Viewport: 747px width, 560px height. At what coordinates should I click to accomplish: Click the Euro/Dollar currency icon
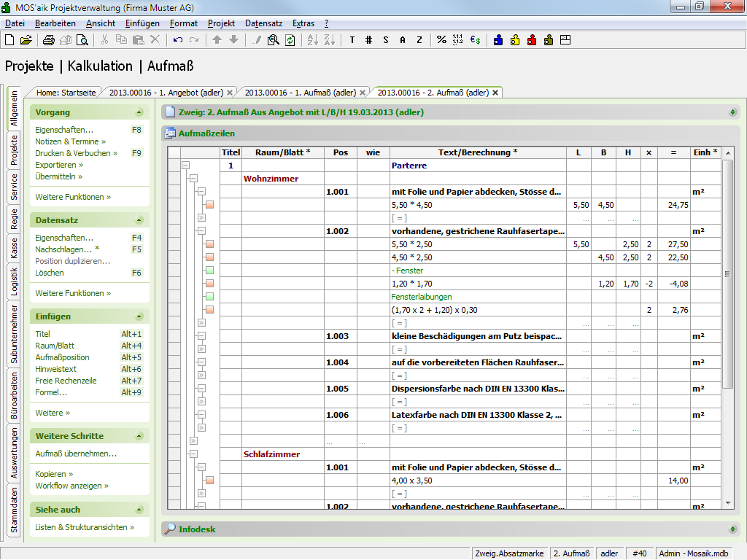pos(475,40)
